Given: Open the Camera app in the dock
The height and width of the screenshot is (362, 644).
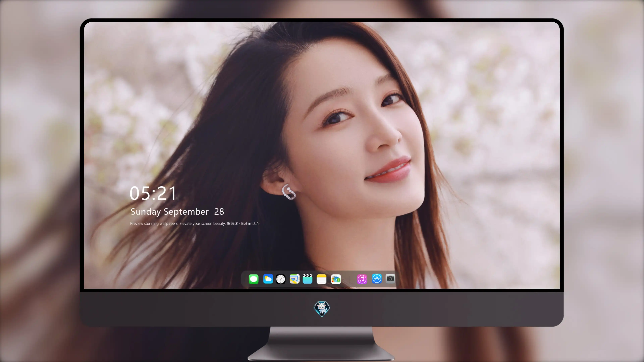Looking at the screenshot, I should click(390, 279).
